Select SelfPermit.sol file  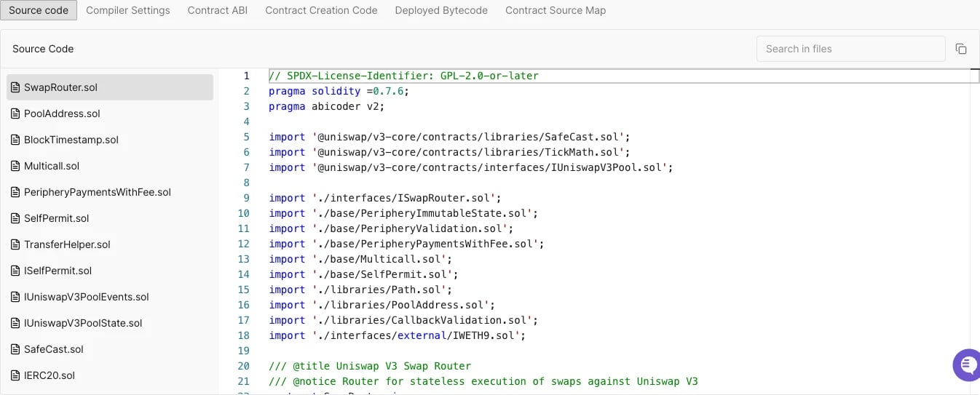(x=110, y=218)
